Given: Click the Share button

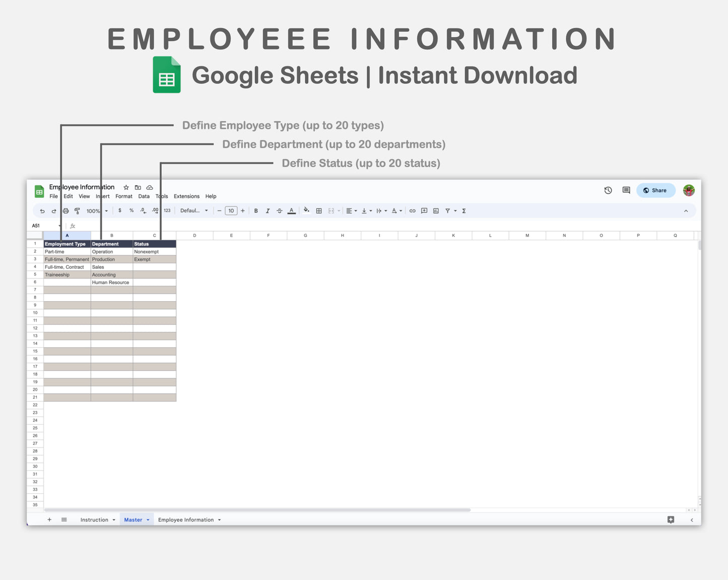Looking at the screenshot, I should point(655,190).
